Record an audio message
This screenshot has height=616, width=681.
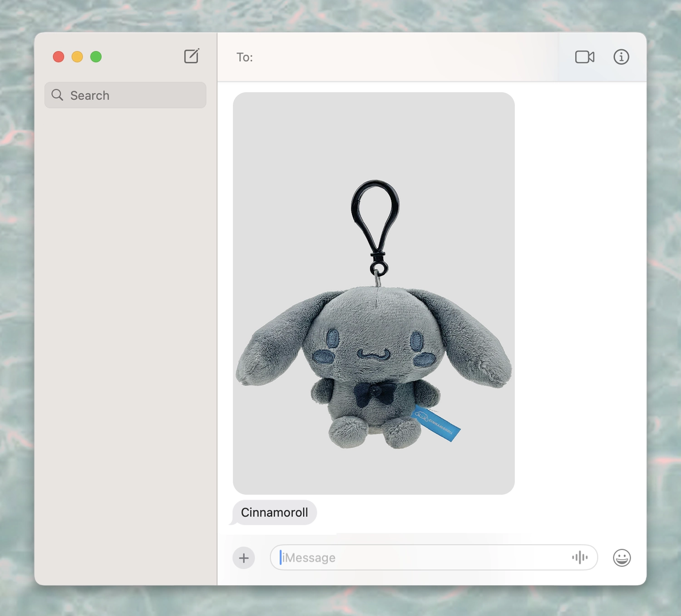(x=580, y=557)
